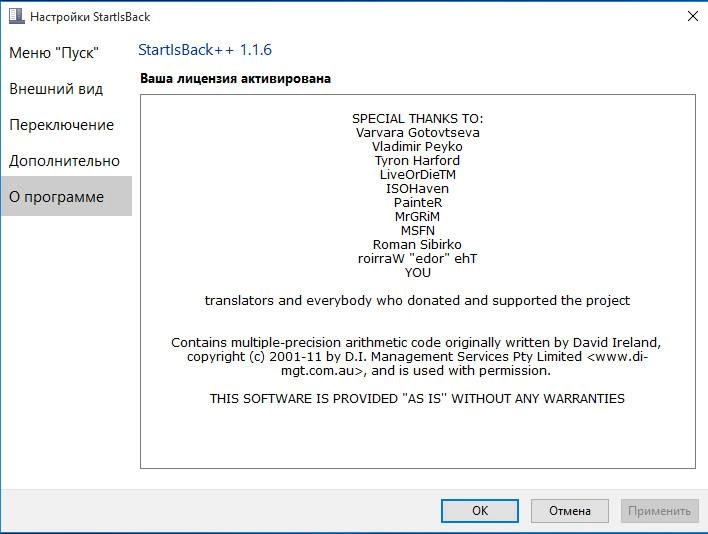The image size is (708, 534).
Task: Confirm with the OK button
Action: [x=480, y=511]
